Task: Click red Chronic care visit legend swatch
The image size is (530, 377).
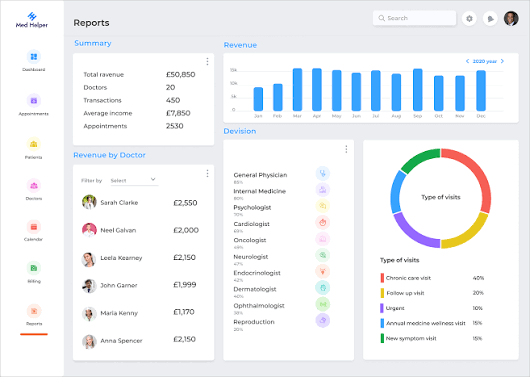Action: (382, 278)
